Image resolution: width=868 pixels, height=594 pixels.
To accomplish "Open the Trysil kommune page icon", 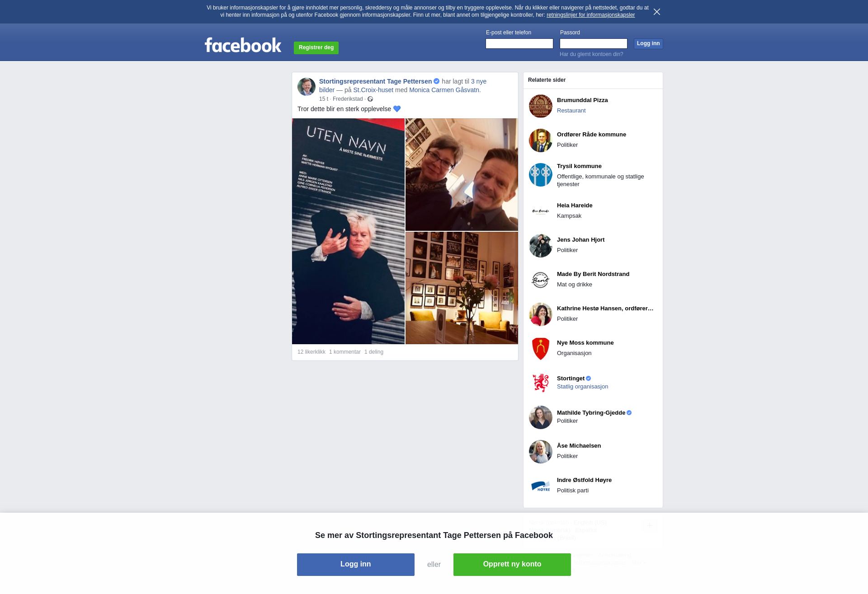I will (x=541, y=175).
